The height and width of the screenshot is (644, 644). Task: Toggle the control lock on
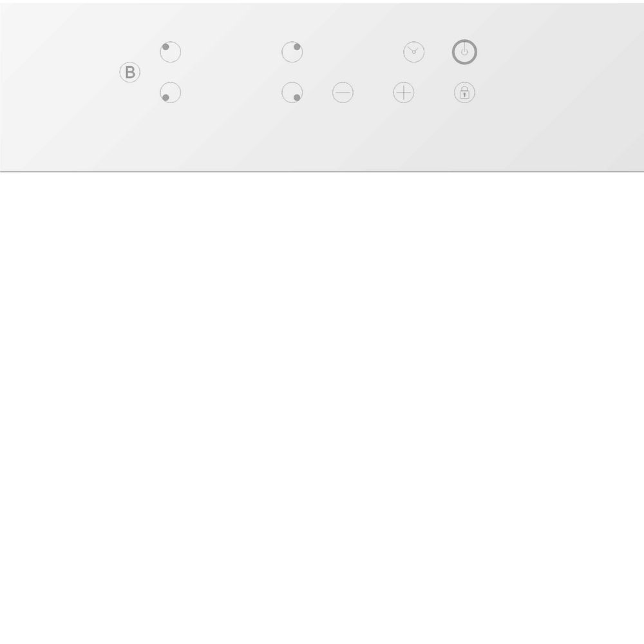[x=464, y=92]
